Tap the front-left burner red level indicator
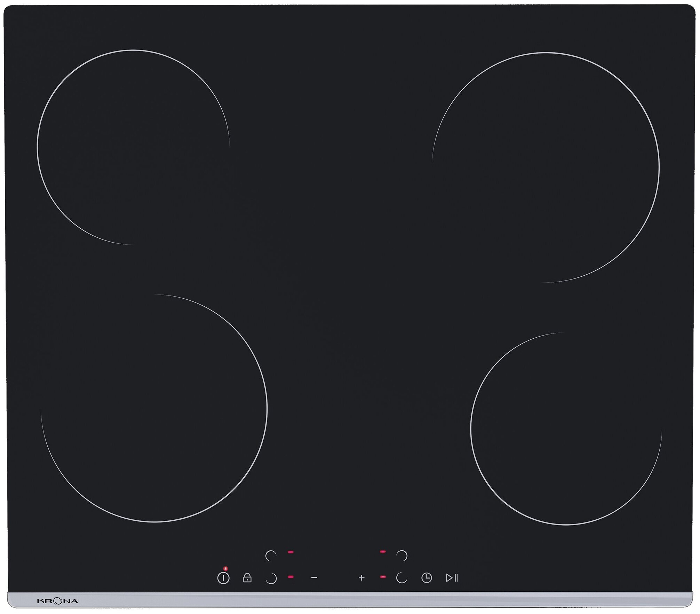This screenshot has height=614, width=700. [x=291, y=577]
